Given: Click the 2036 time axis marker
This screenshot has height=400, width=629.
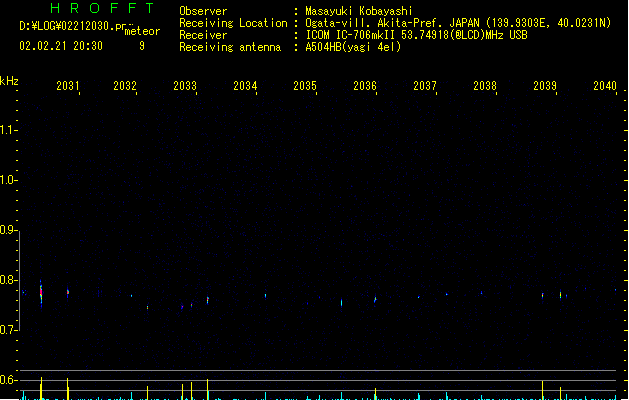Looking at the screenshot, I should pyautogui.click(x=365, y=85).
